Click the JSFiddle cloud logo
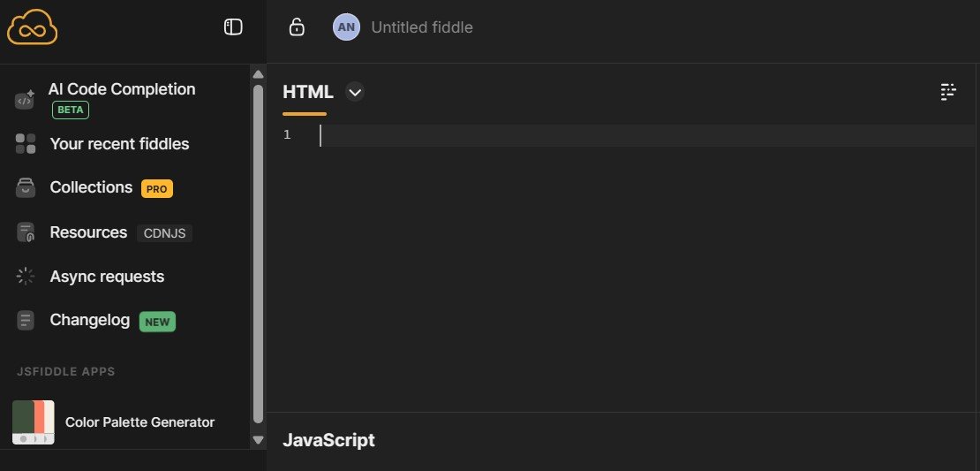 click(33, 27)
